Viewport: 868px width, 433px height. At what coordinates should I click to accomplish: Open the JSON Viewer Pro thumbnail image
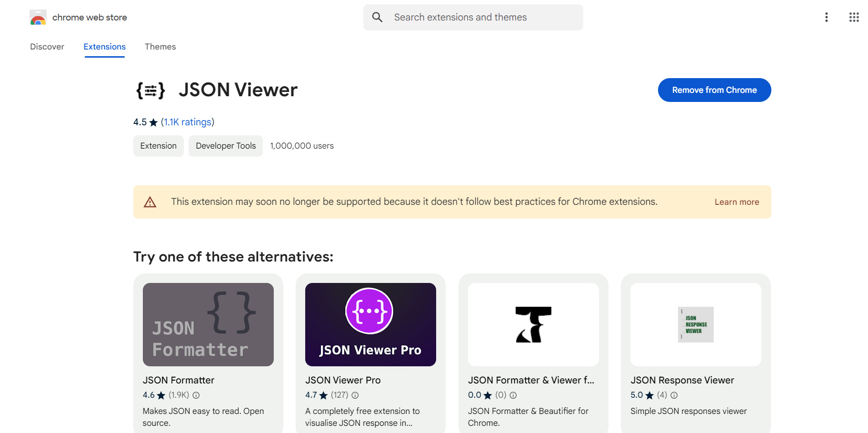(x=370, y=324)
